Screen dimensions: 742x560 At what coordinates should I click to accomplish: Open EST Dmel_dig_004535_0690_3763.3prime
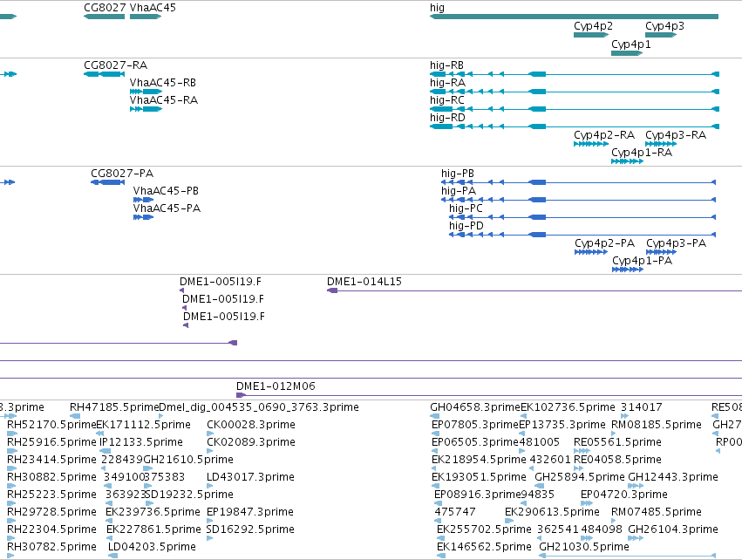tap(259, 407)
